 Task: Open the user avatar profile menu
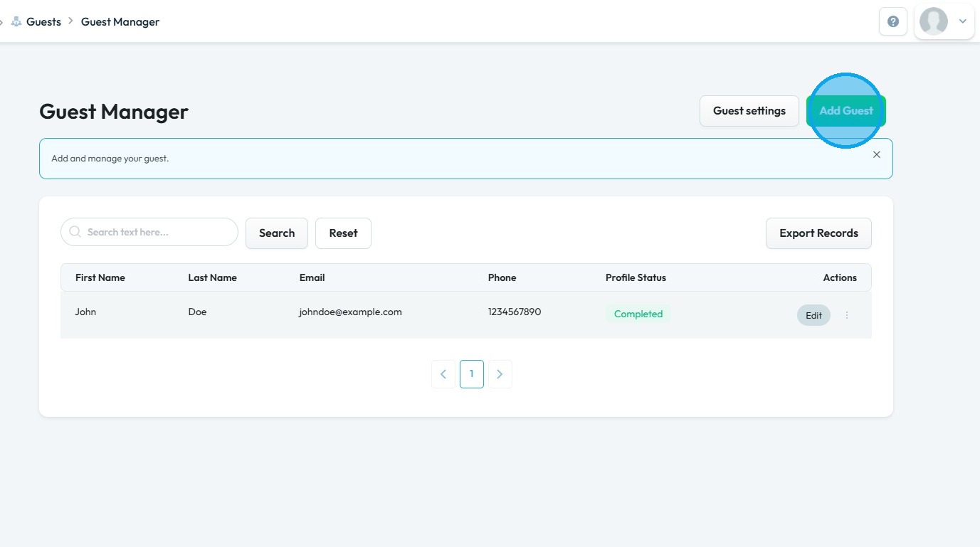[933, 21]
